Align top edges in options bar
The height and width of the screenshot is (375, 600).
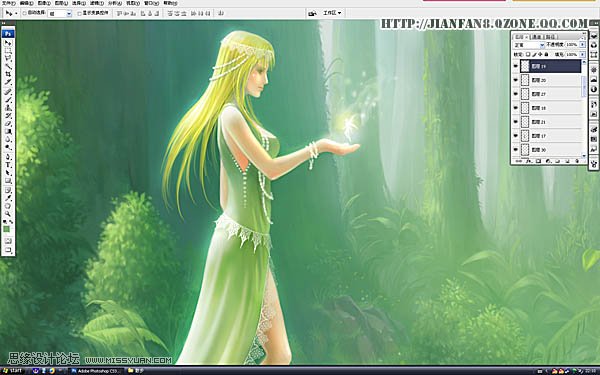tap(119, 13)
